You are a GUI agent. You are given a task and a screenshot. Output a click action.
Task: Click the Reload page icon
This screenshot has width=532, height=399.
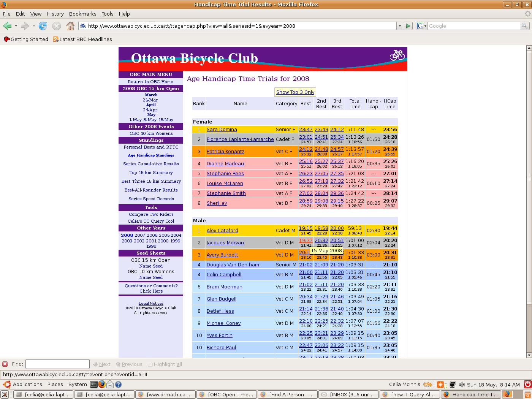click(x=43, y=26)
